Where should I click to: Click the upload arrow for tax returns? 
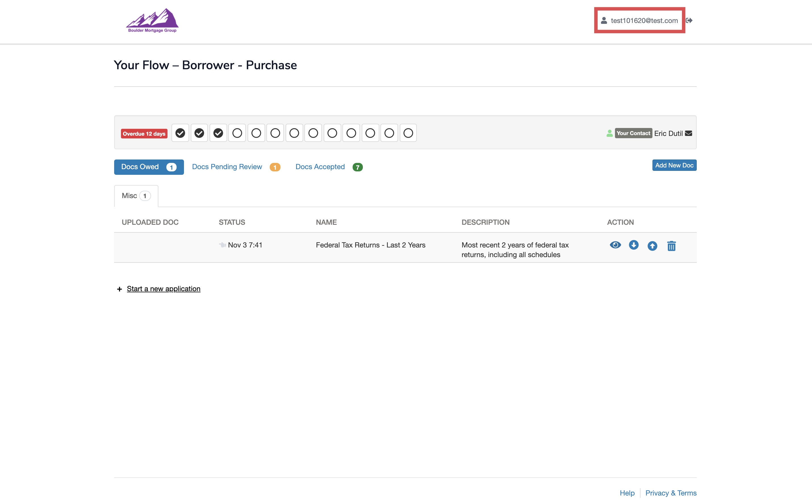(652, 246)
